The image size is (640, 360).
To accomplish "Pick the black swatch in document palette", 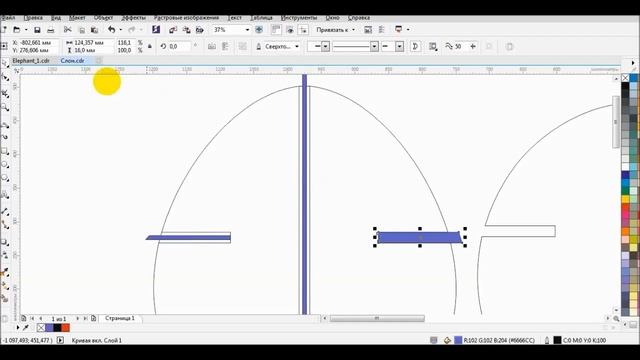I will point(58,327).
